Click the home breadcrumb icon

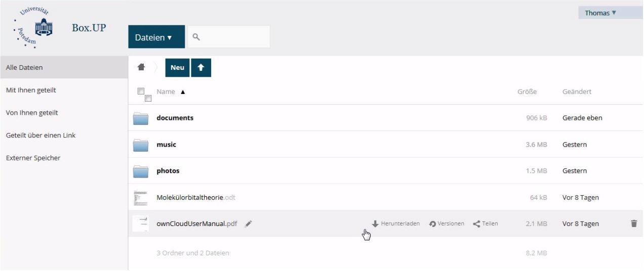[140, 68]
